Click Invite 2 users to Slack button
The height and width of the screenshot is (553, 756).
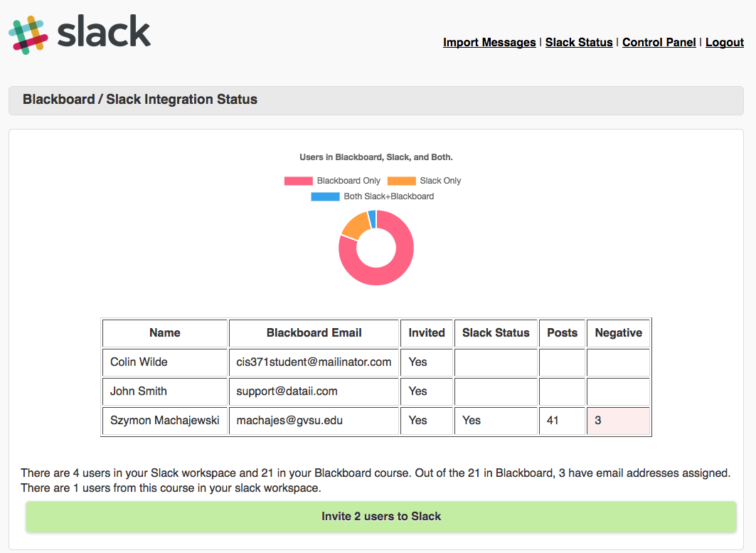(x=381, y=516)
